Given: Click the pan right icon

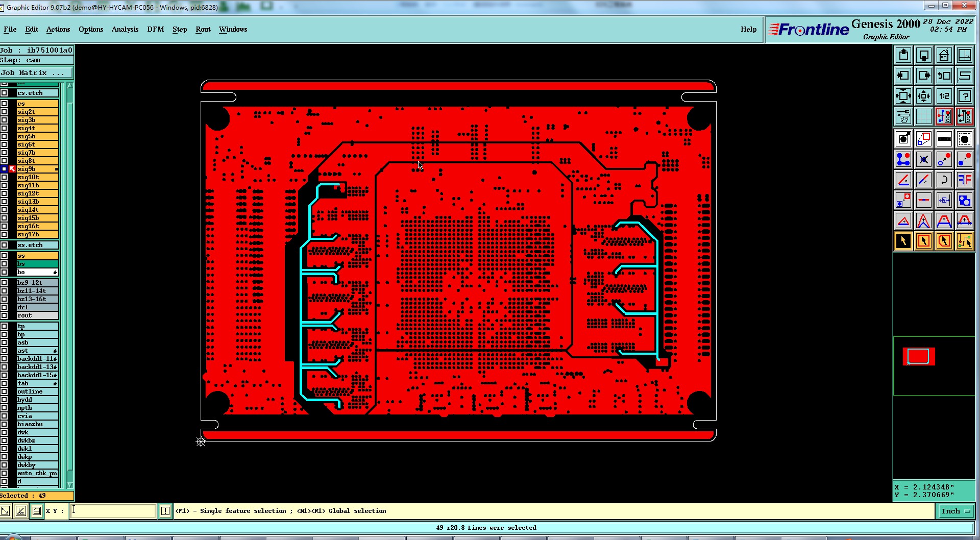Looking at the screenshot, I should pyautogui.click(x=924, y=76).
